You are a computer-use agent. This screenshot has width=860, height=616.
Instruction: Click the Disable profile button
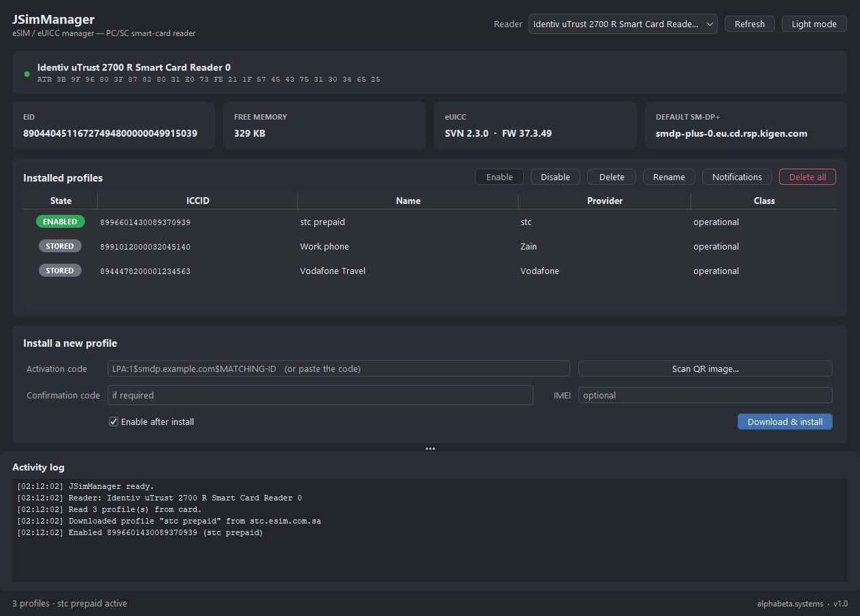point(555,177)
